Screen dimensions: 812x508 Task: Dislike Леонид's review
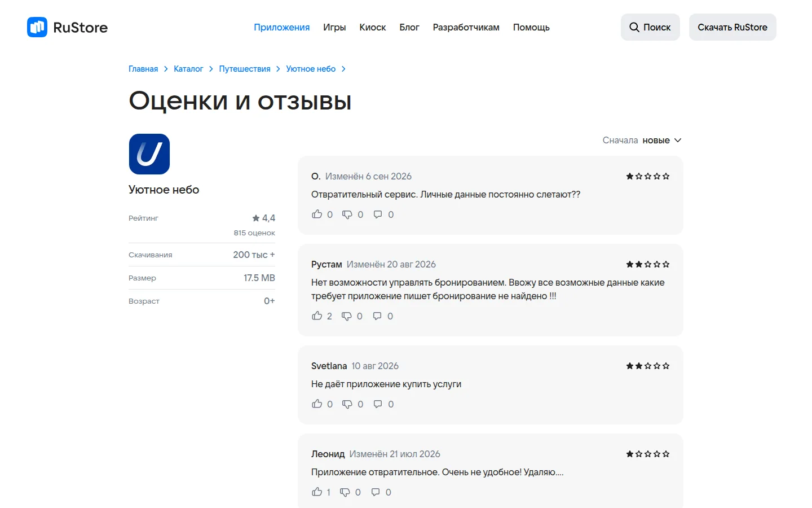click(x=350, y=492)
